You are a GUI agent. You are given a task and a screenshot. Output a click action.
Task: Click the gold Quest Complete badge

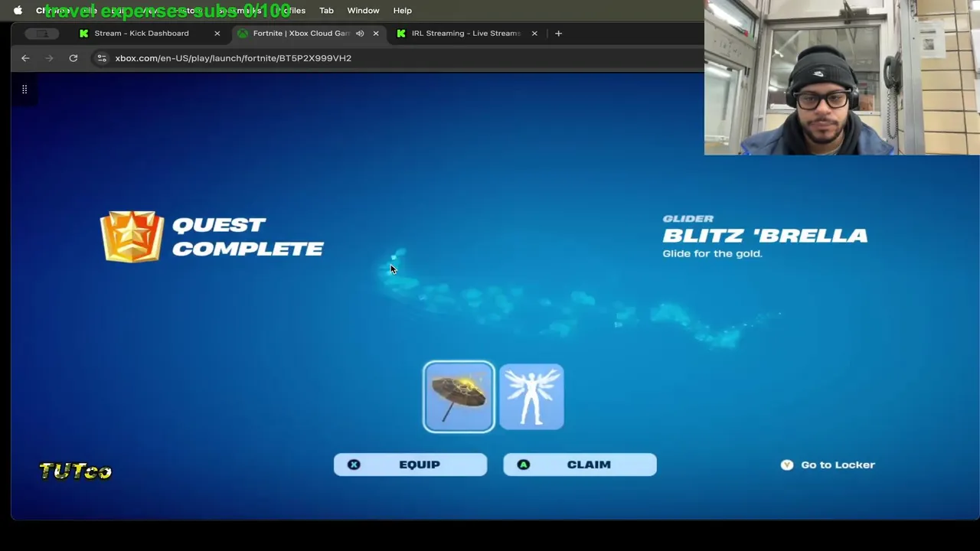(x=132, y=236)
